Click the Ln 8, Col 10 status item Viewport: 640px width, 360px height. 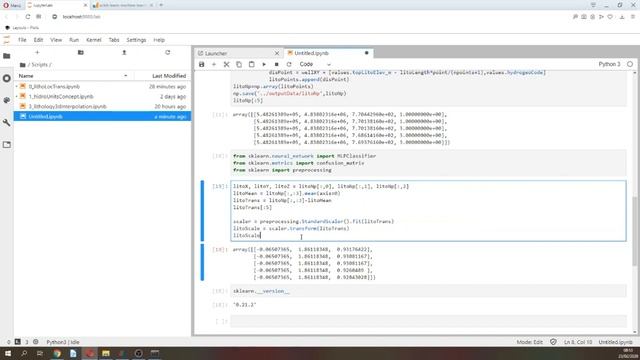point(578,342)
